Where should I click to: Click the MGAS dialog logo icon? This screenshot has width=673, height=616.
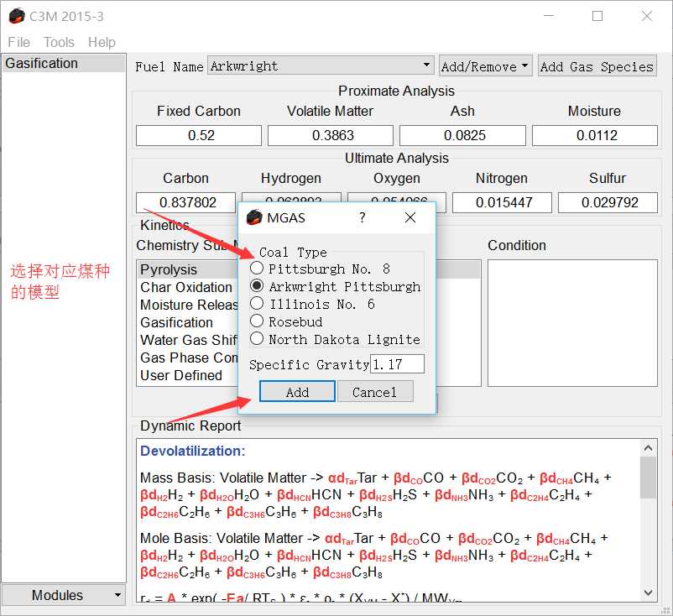254,217
